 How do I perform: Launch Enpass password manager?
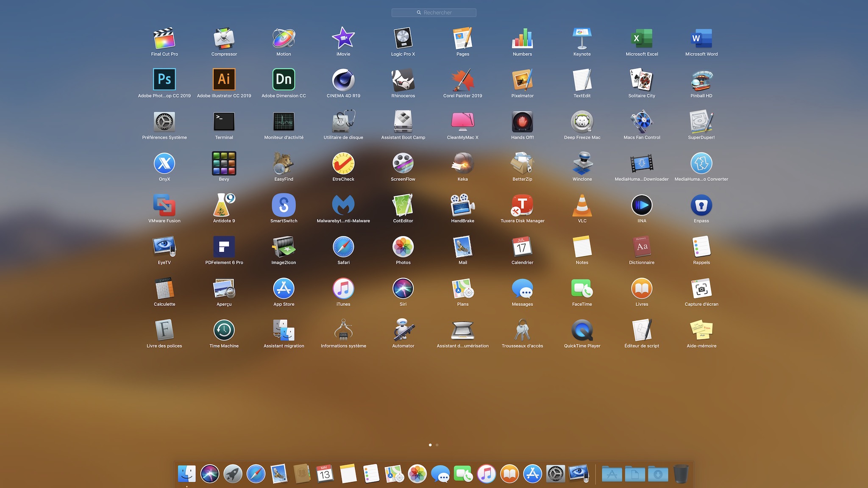click(701, 205)
